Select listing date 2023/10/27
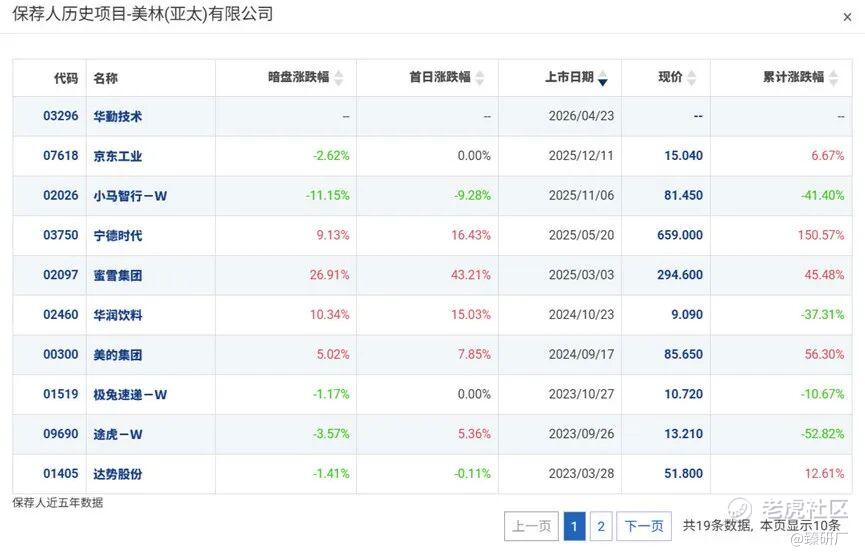865x559 pixels. pyautogui.click(x=581, y=394)
